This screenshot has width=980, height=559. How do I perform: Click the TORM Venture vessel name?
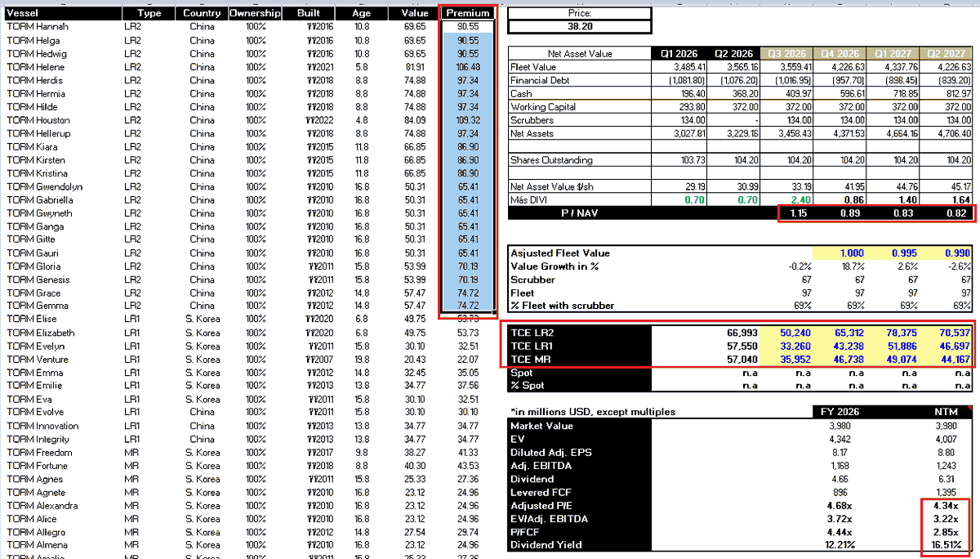(37, 359)
